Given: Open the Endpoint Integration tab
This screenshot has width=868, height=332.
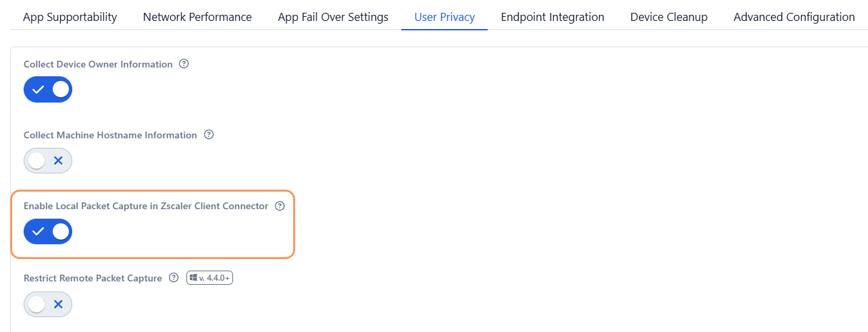Looking at the screenshot, I should (553, 17).
